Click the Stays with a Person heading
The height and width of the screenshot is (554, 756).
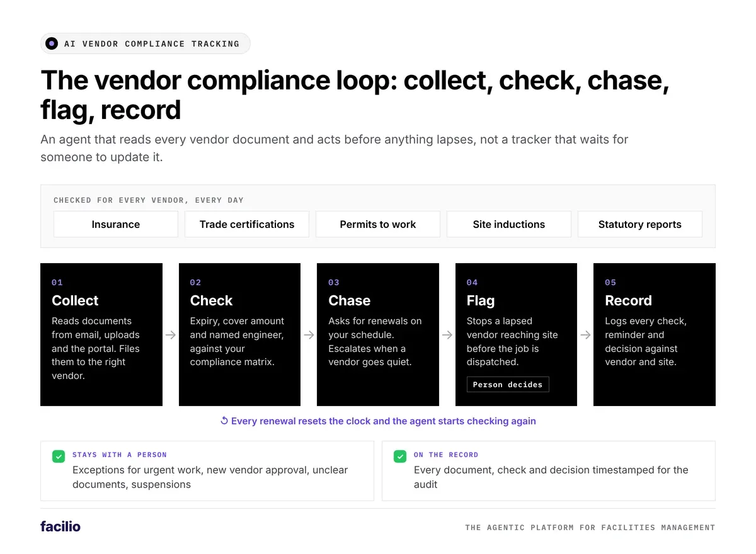point(120,455)
